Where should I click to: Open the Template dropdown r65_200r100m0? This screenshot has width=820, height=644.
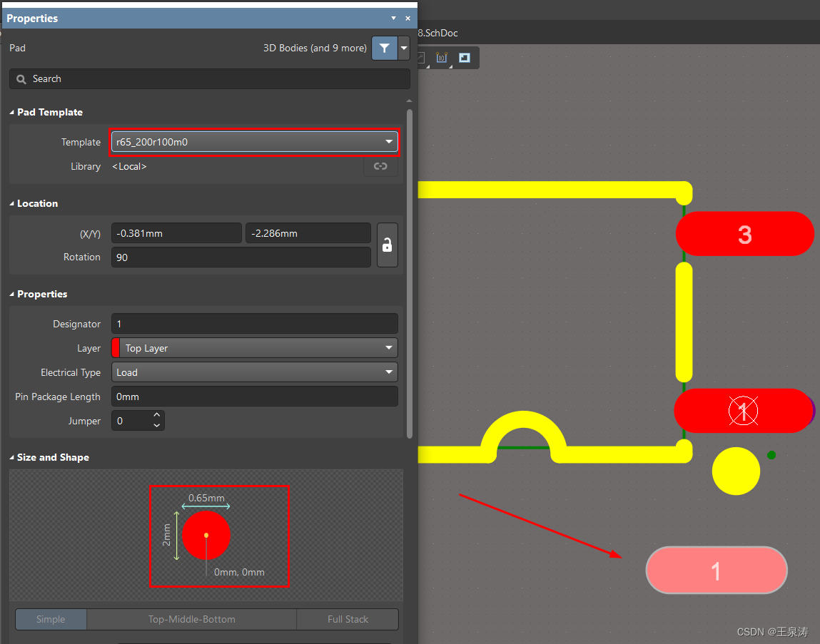click(x=255, y=142)
